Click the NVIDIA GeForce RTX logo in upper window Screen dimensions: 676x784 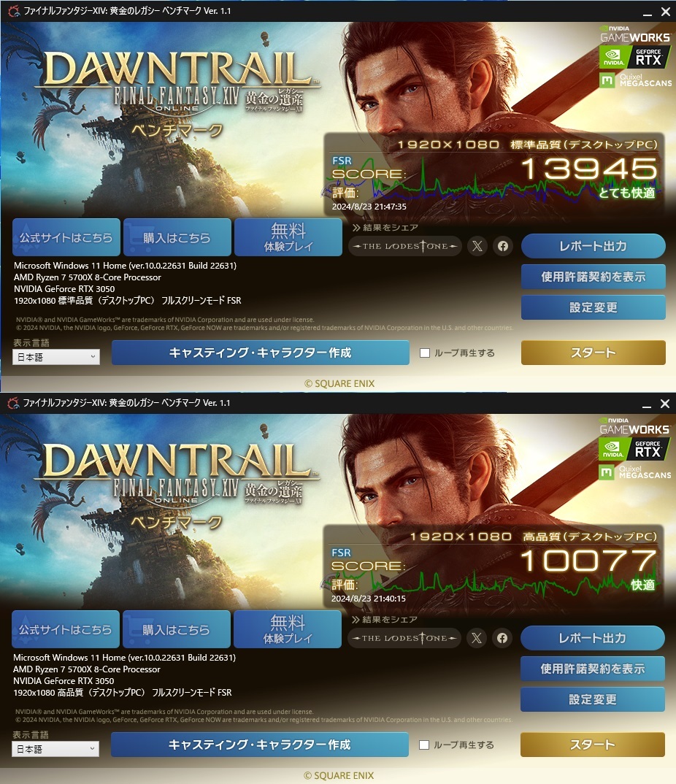634,58
